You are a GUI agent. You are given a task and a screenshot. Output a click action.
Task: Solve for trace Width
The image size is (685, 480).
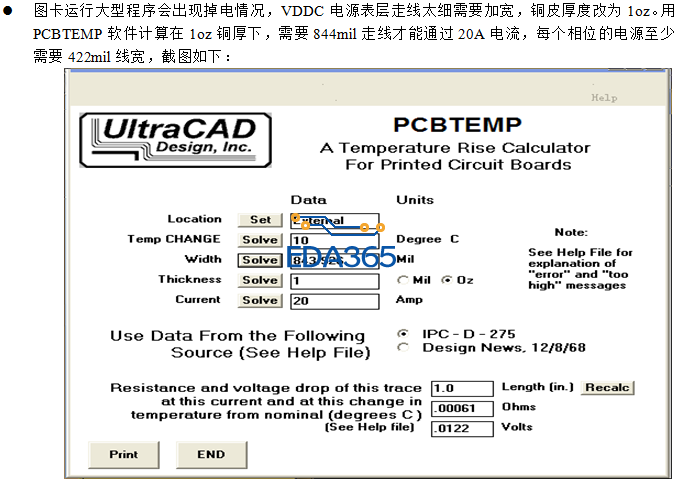[x=260, y=260]
